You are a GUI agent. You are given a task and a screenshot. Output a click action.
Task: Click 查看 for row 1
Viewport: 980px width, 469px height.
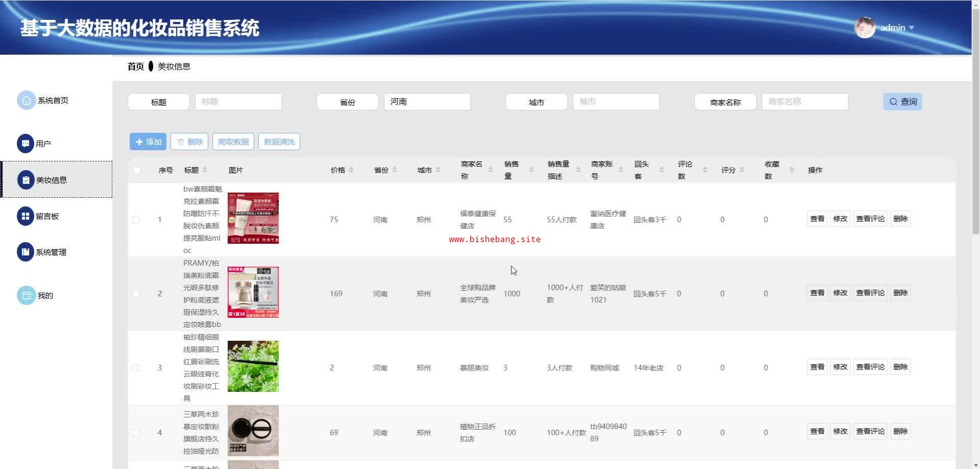tap(817, 219)
